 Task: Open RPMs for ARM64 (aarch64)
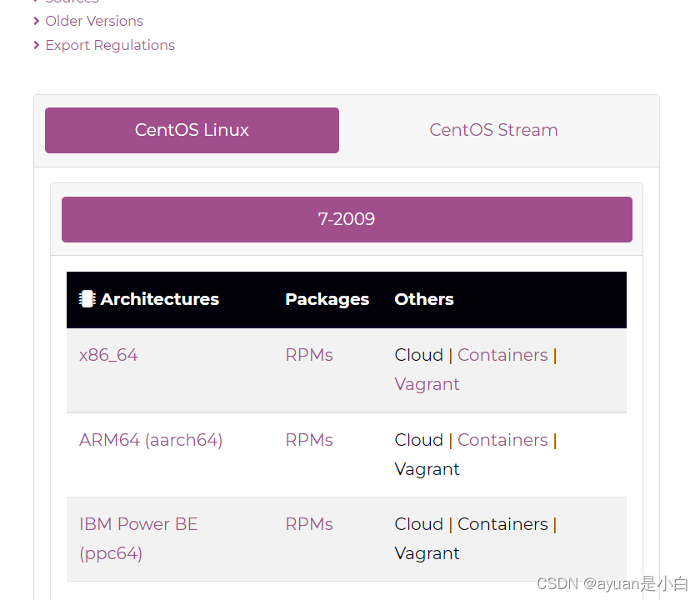click(x=309, y=439)
